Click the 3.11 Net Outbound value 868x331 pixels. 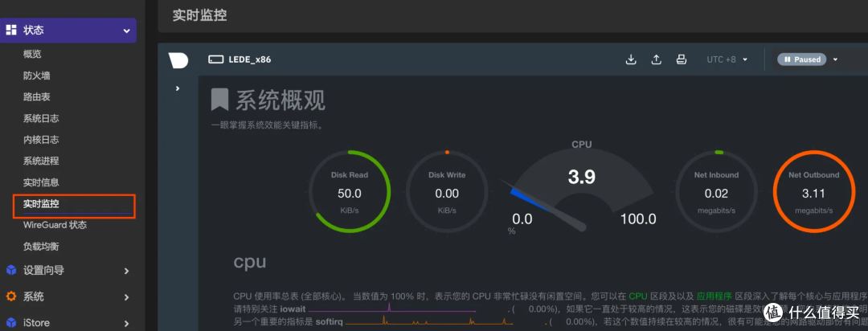[813, 194]
